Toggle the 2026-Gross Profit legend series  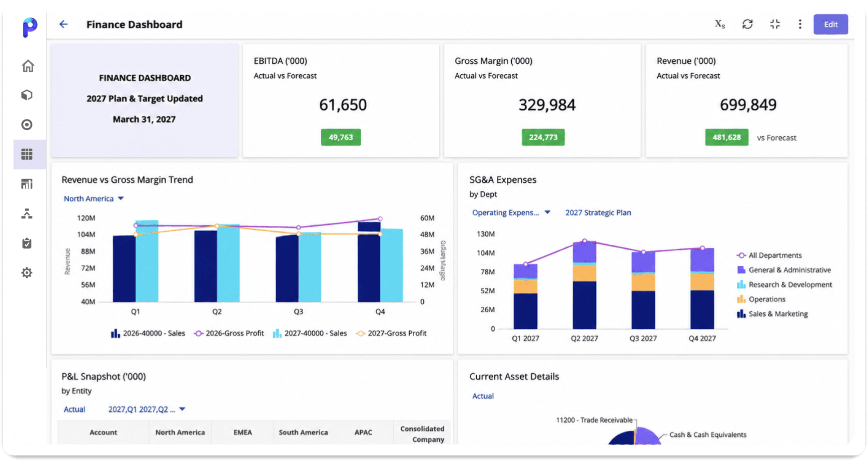(229, 333)
